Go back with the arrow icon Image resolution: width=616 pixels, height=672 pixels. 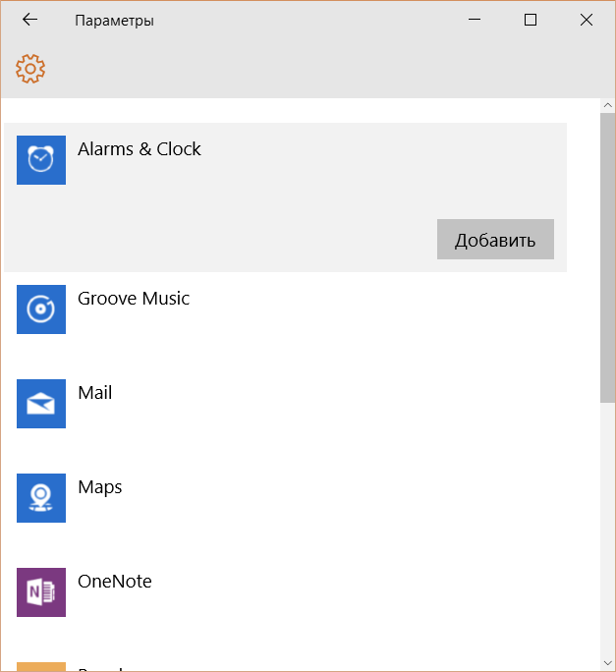coord(30,20)
